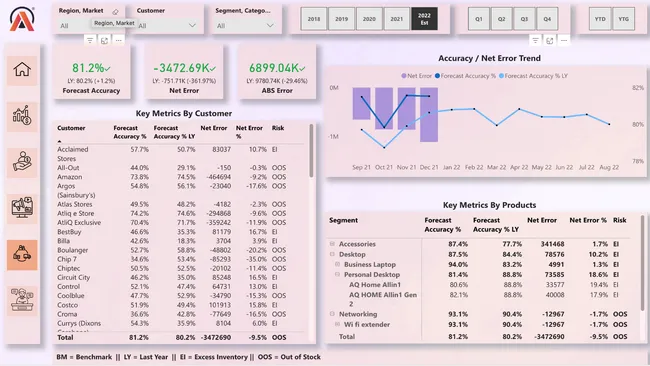Sort by the Customer column header
The width and height of the screenshot is (650, 366).
click(x=71, y=128)
